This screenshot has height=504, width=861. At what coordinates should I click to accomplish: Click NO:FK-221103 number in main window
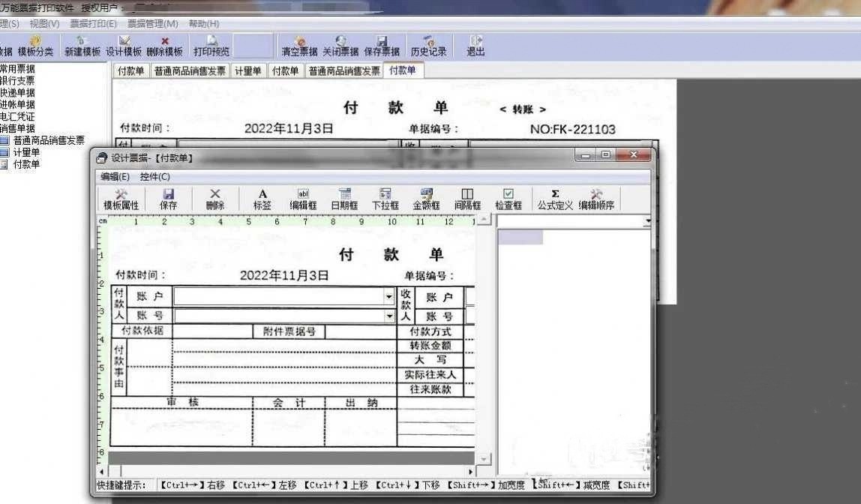pos(573,130)
